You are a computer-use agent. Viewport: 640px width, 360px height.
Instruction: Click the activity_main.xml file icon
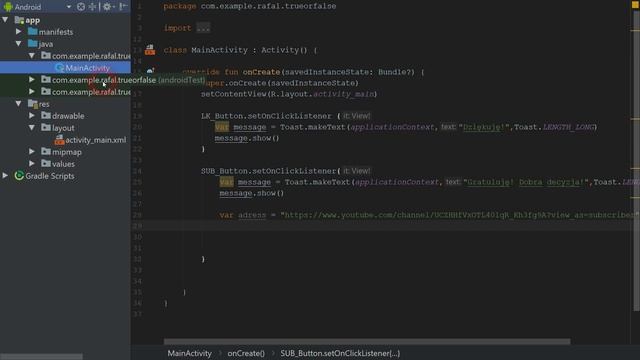coord(59,140)
